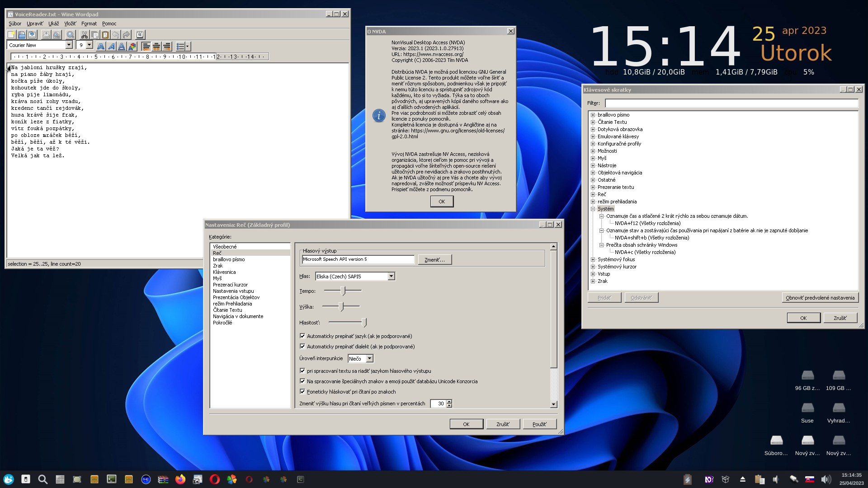Screen dimensions: 868x488
Task: Open Firefox from the taskbar
Action: pos(180,479)
